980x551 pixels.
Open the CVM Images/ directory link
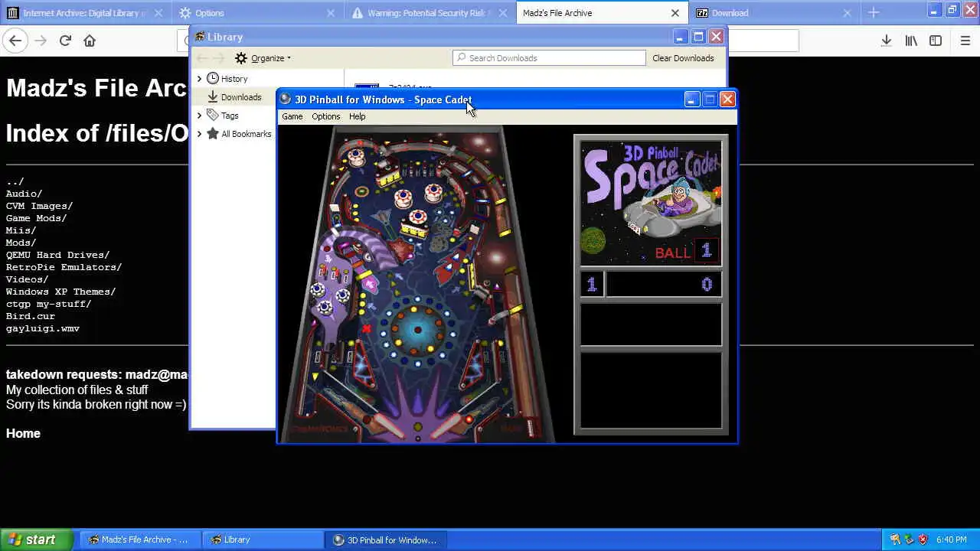(x=39, y=206)
